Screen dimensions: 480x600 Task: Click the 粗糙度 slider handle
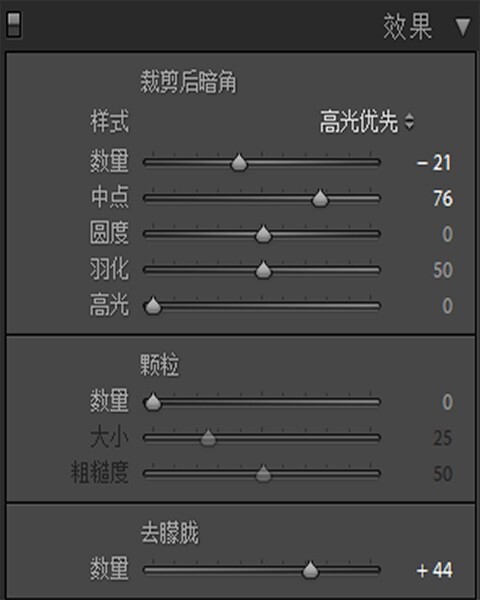coord(263,473)
